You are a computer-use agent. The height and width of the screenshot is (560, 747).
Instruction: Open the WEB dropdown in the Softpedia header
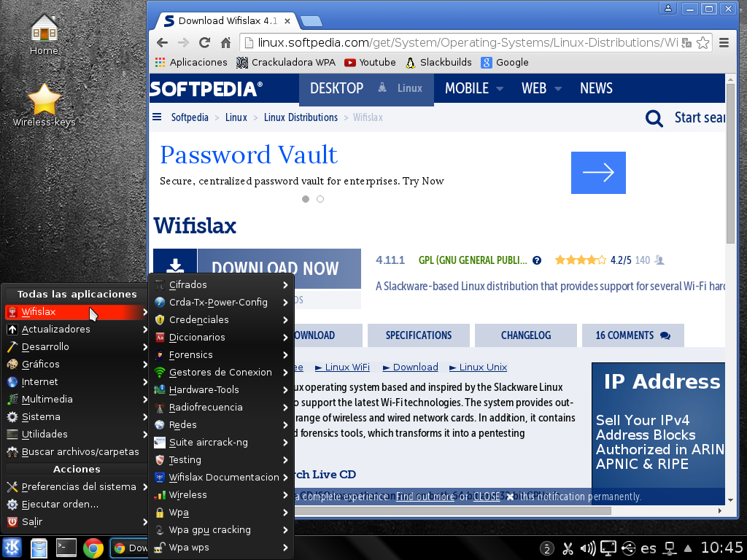(542, 88)
